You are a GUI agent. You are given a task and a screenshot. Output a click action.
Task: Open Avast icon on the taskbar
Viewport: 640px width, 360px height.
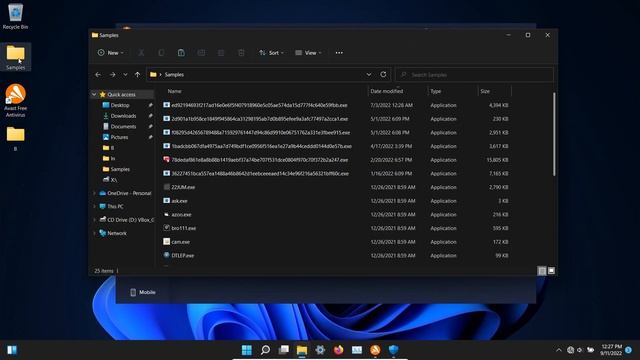375,350
